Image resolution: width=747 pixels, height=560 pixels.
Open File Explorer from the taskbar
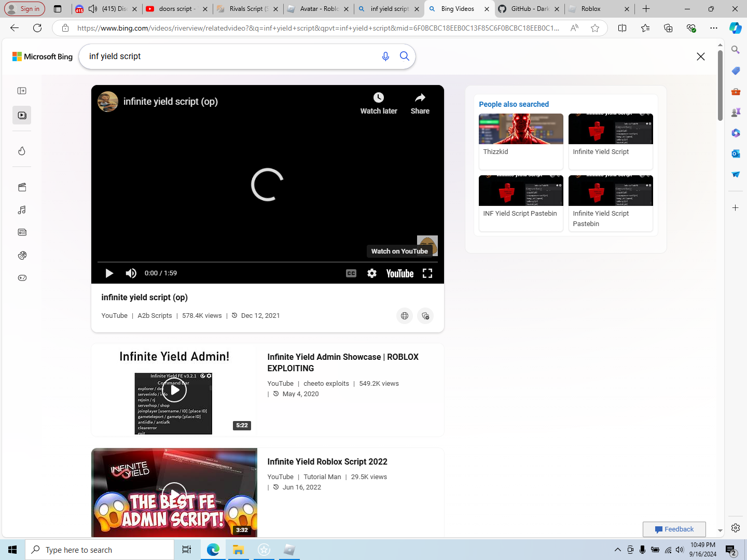[x=238, y=550]
